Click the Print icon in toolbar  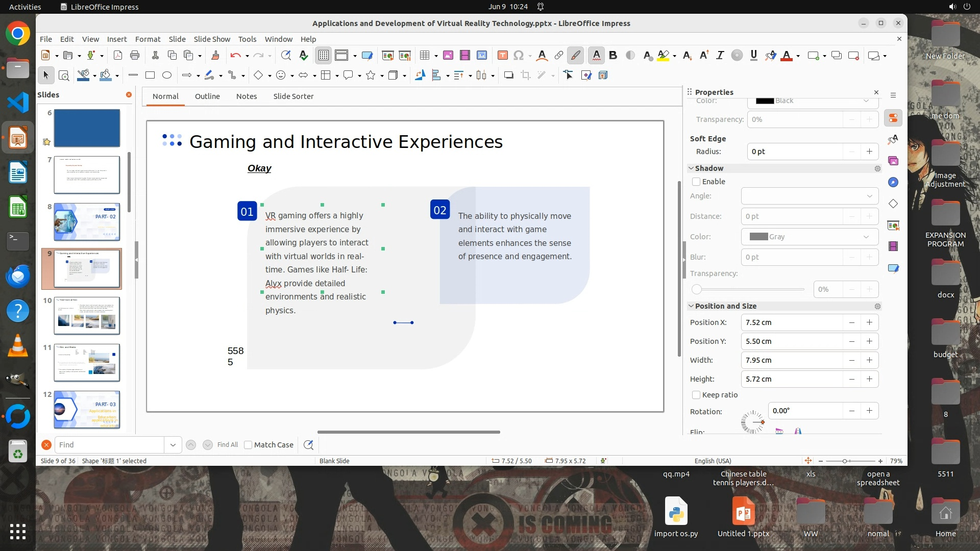pos(135,56)
